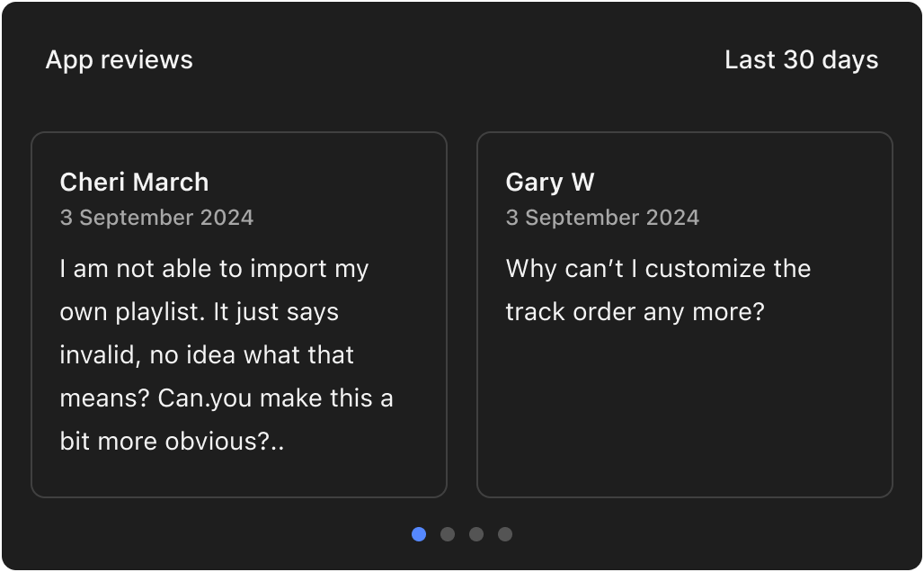Click the date under Gary W
This screenshot has height=572, width=924.
pyautogui.click(x=602, y=218)
